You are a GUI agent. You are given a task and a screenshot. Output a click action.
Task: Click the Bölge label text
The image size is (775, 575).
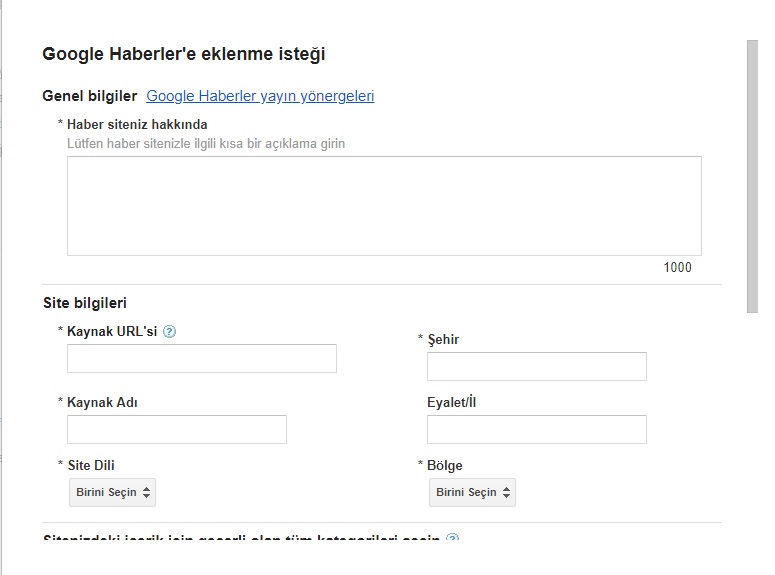tap(444, 465)
